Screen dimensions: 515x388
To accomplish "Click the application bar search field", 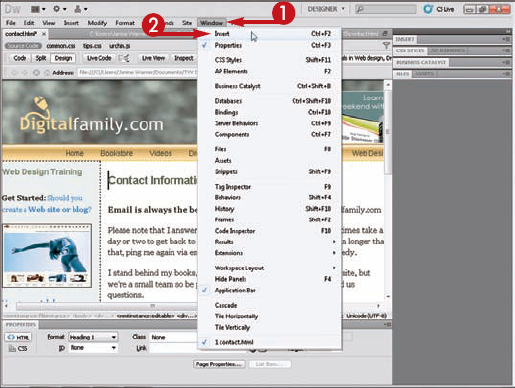I will [386, 9].
